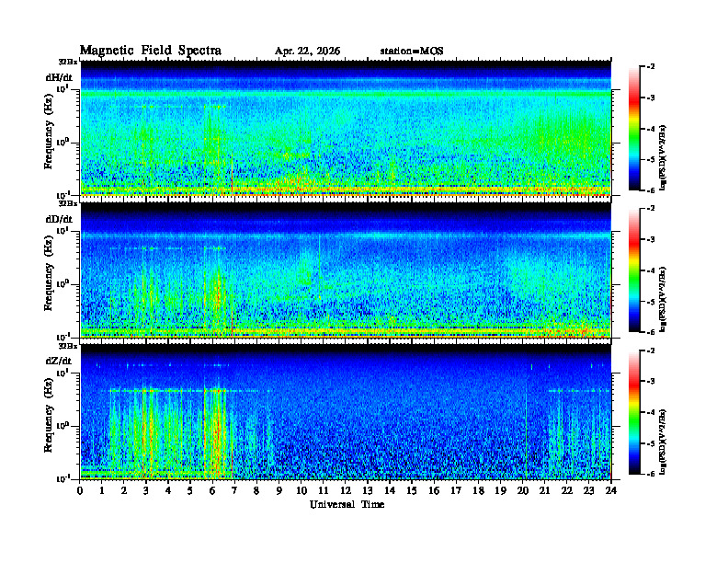Viewport: 728px width, 563px height.
Task: Click hour tick label 0 on time axis
Action: click(80, 490)
